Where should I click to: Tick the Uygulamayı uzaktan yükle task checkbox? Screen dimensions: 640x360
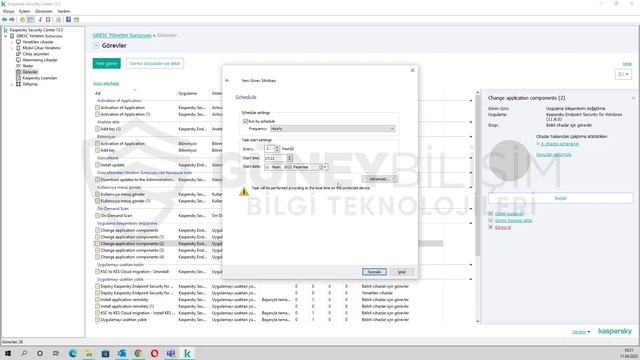97,320
